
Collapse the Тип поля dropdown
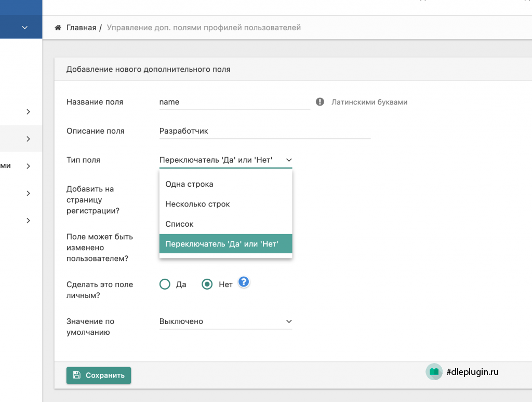[x=225, y=160]
